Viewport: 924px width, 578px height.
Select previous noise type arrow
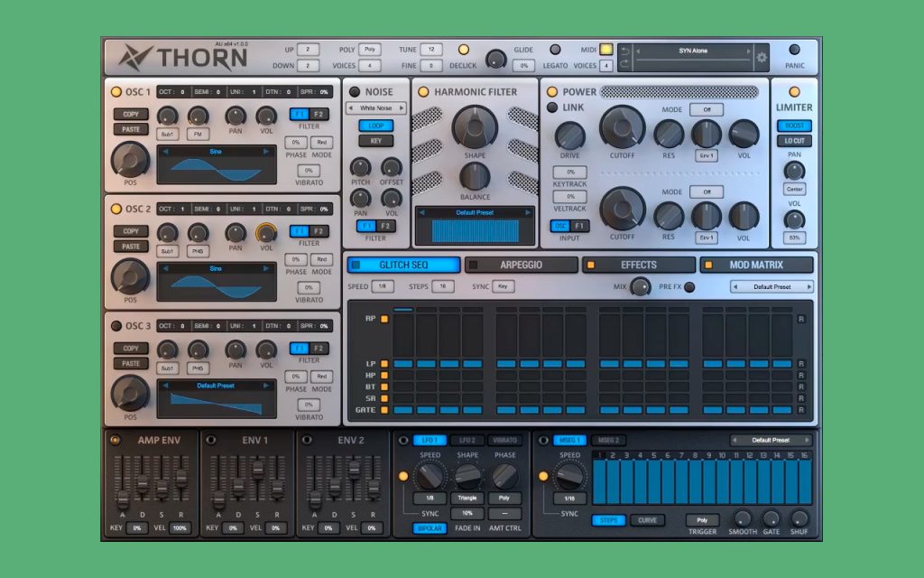pos(351,108)
